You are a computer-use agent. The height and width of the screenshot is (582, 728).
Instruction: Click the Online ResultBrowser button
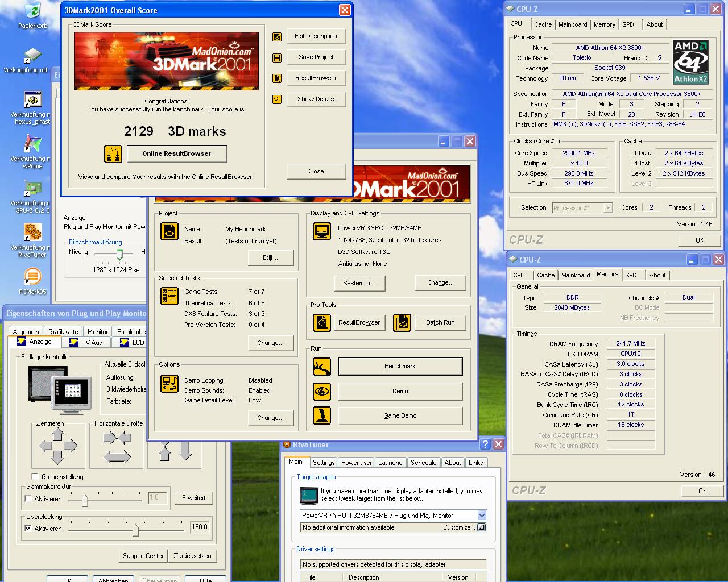(176, 153)
